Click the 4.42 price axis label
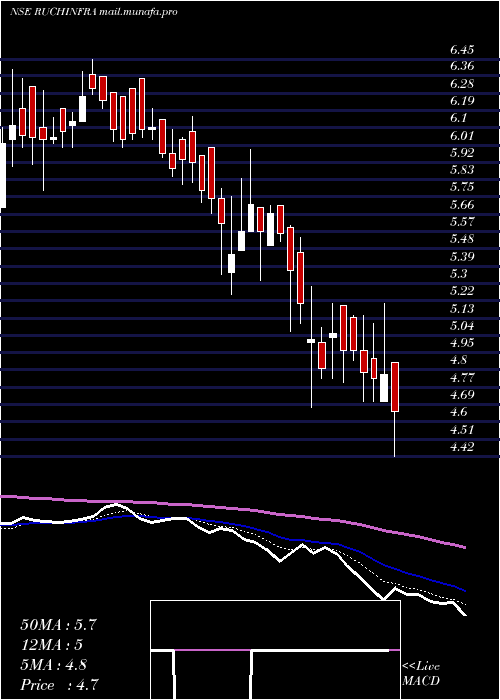This screenshot has width=500, height=700. click(x=462, y=447)
